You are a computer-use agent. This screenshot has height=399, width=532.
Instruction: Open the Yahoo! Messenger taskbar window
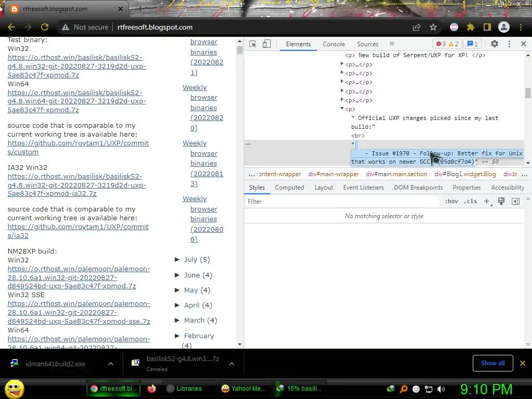[x=244, y=389]
